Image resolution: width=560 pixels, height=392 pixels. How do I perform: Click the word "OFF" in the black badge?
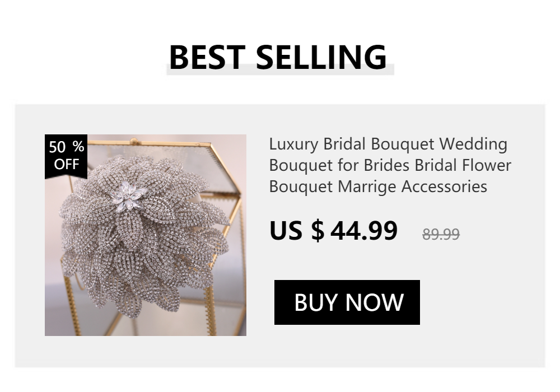[x=67, y=164]
